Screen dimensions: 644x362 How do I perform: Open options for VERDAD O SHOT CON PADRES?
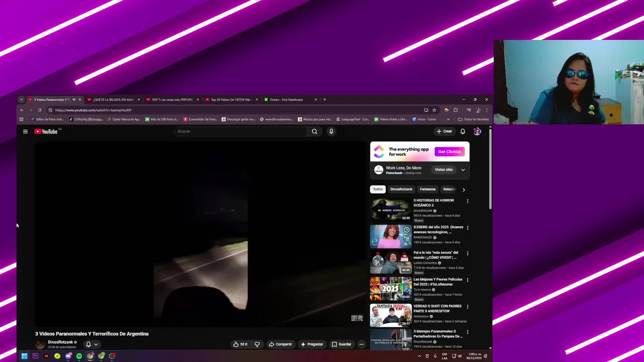point(467,307)
